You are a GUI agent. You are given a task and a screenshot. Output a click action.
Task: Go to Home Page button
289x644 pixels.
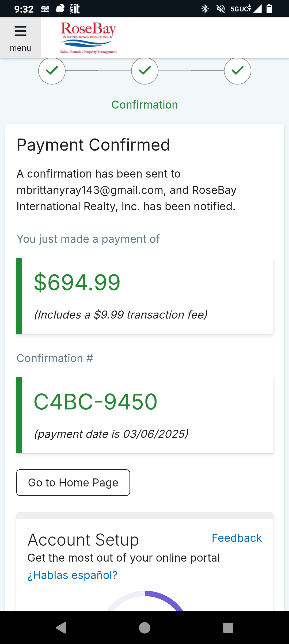click(x=73, y=482)
